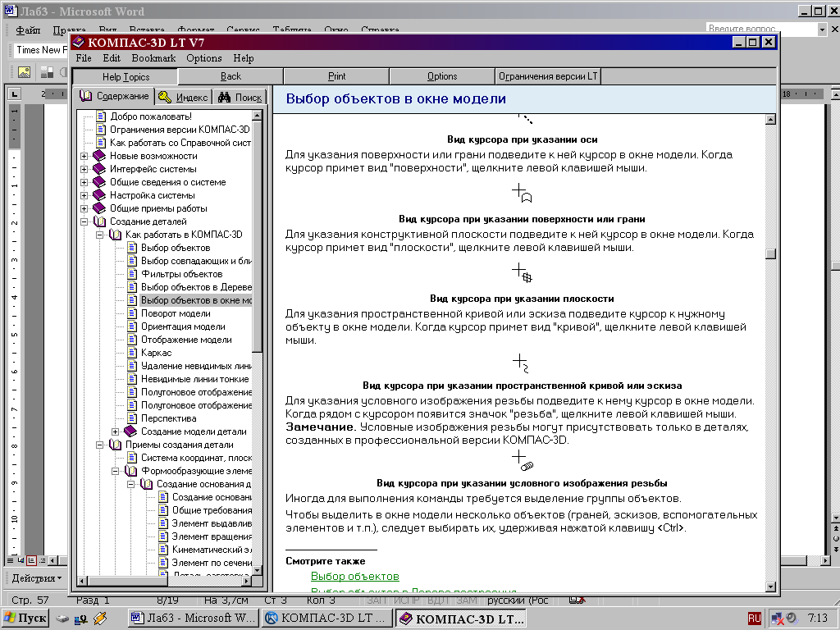Screen dimensions: 840x630
Task: Collapse 'Как работать в КОМПАС-3D' node
Action: click(x=99, y=235)
